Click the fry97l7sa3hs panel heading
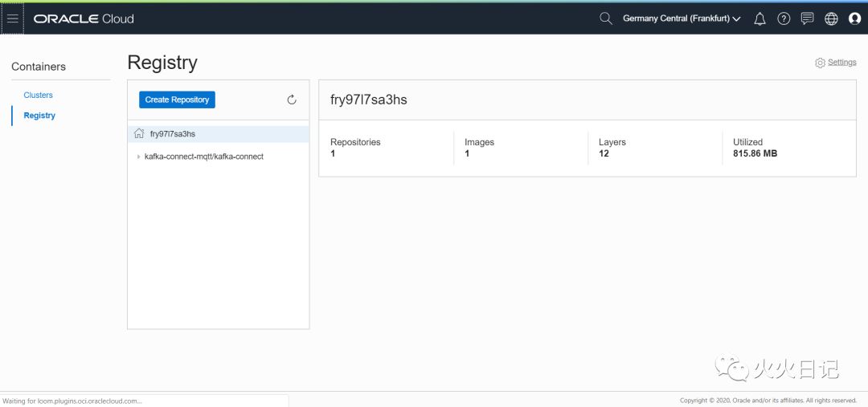Viewport: 868px width, 407px height. pyautogui.click(x=369, y=100)
